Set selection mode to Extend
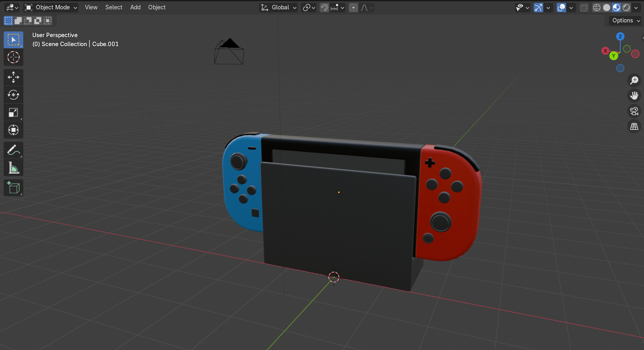The width and height of the screenshot is (644, 350). [x=18, y=20]
